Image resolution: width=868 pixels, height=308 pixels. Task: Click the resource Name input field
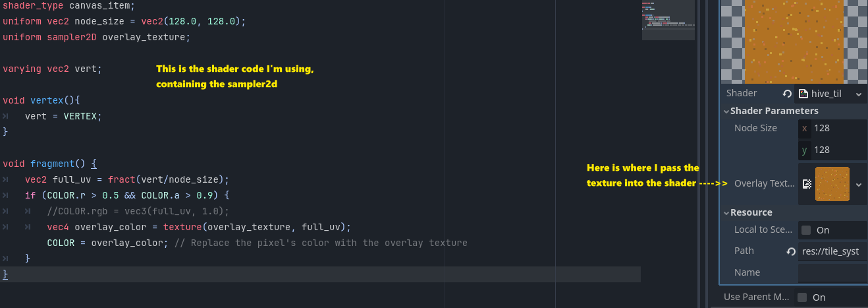(x=832, y=272)
